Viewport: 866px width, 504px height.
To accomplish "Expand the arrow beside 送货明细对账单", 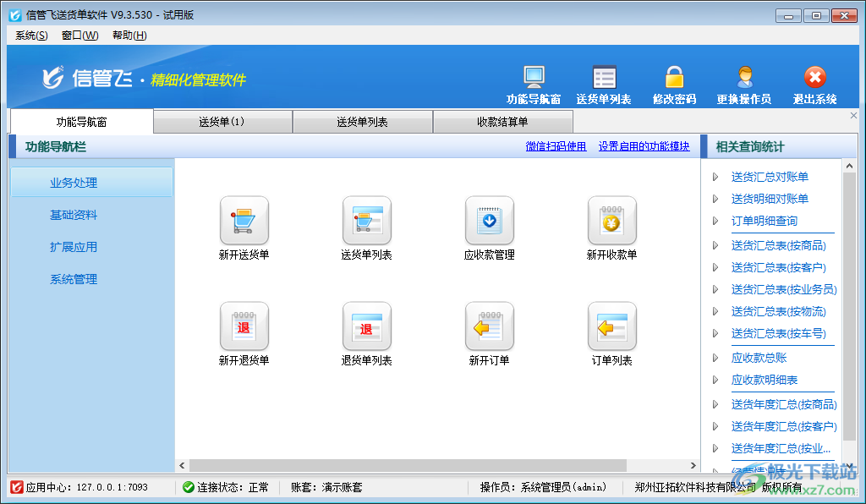I will (x=715, y=199).
